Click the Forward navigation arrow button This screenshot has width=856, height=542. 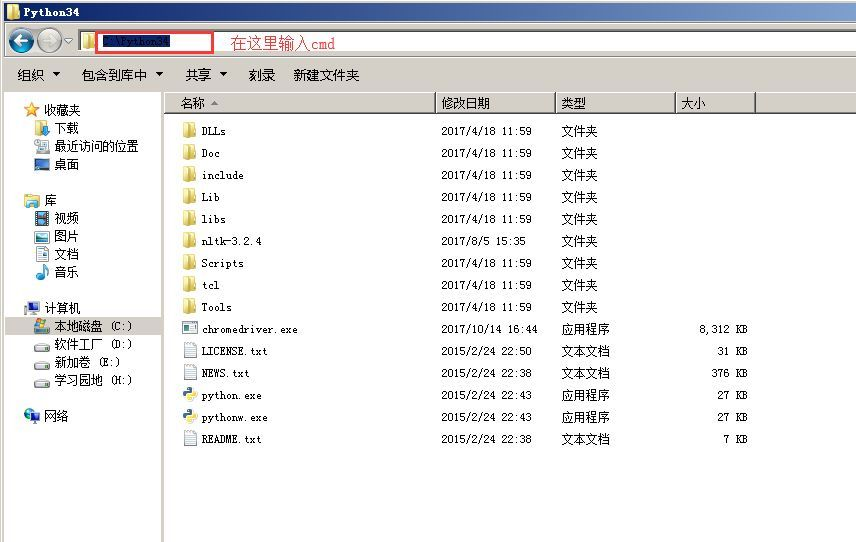(x=50, y=41)
